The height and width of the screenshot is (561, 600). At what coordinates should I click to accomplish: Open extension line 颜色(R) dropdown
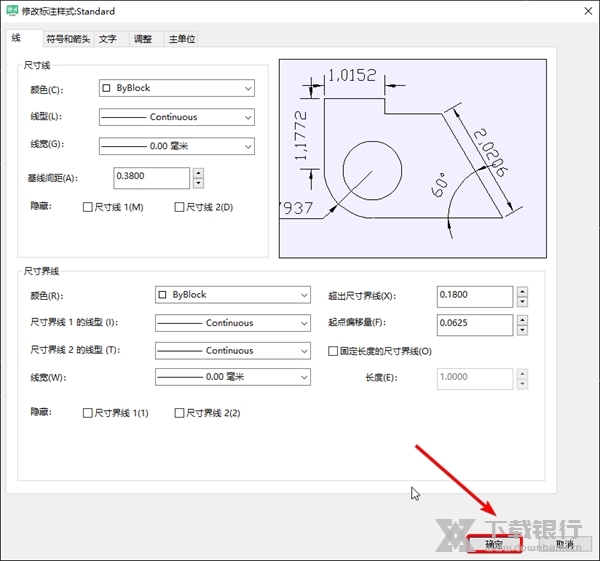coord(233,295)
